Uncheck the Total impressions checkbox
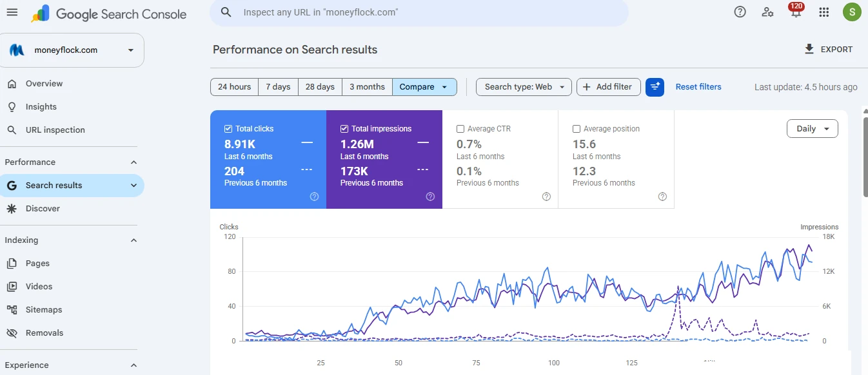Screen dimensions: 868x375 click(344, 129)
